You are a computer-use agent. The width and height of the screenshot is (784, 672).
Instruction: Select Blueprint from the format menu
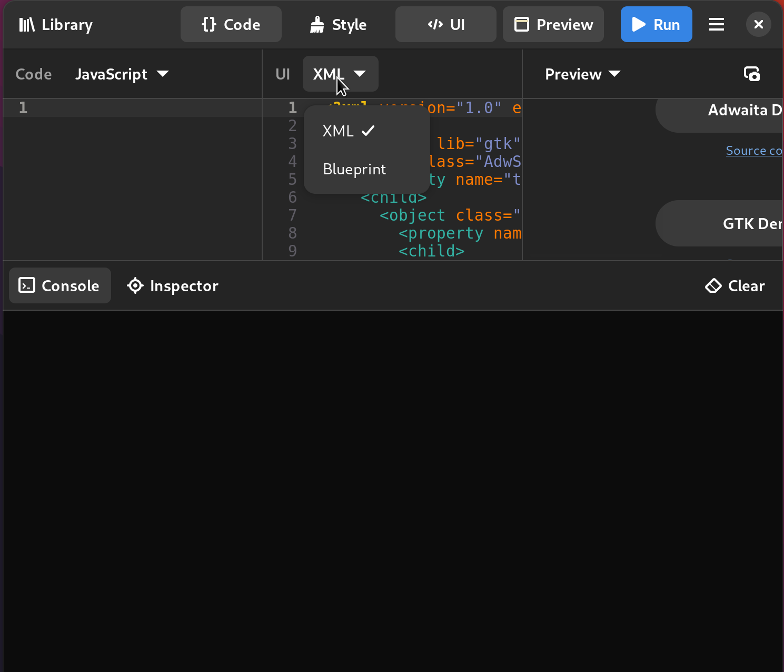tap(354, 169)
